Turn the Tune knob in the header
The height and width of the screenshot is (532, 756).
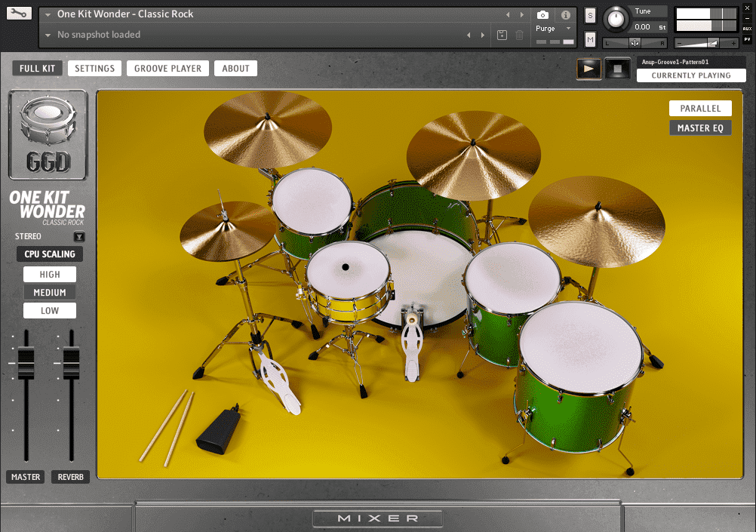coord(614,20)
